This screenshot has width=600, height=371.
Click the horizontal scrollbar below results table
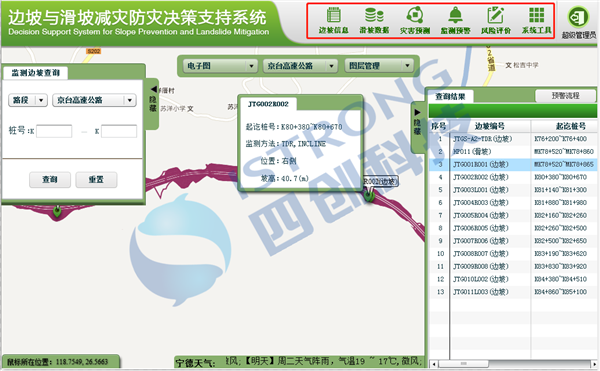click(513, 364)
